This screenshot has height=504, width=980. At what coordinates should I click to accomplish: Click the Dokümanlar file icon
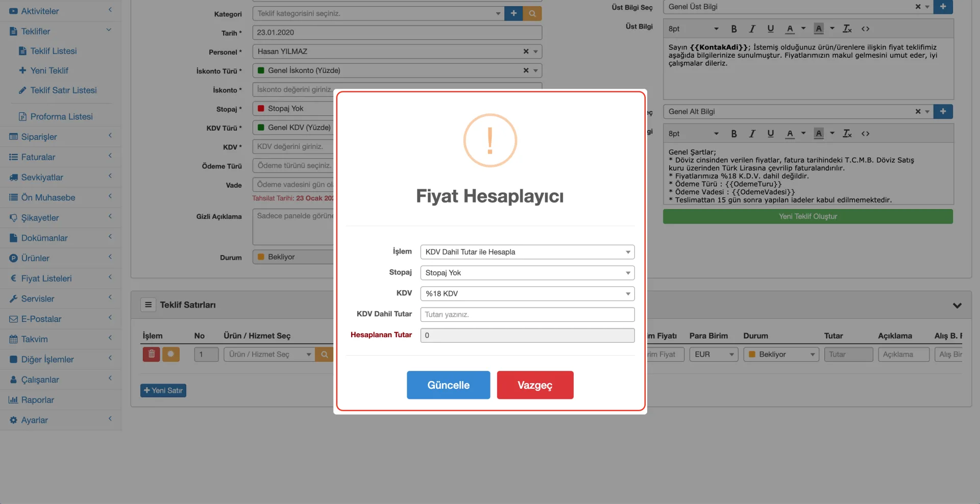[13, 238]
